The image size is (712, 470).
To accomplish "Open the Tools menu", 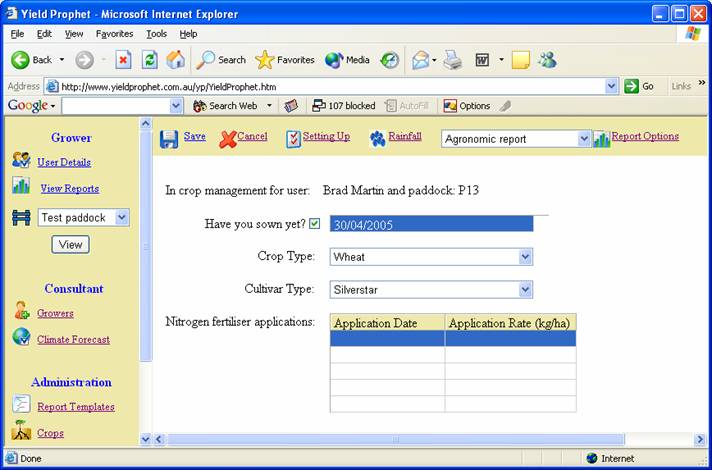I will pyautogui.click(x=156, y=33).
